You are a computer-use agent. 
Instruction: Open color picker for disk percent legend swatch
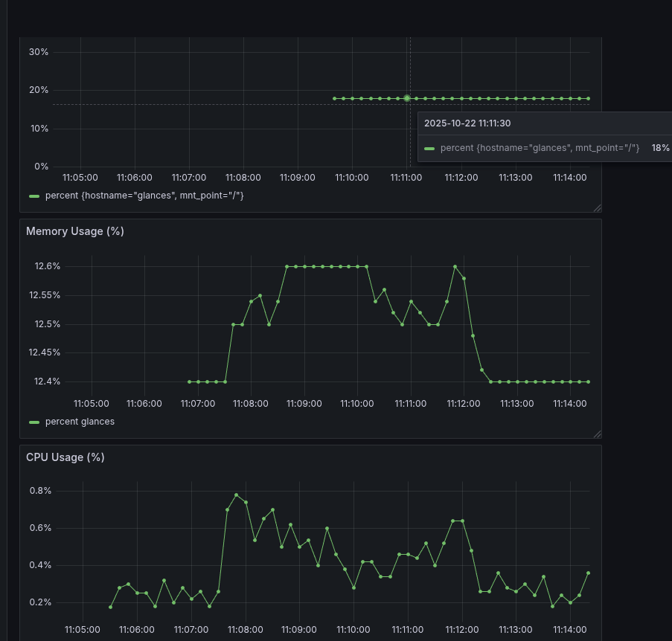(x=34, y=196)
